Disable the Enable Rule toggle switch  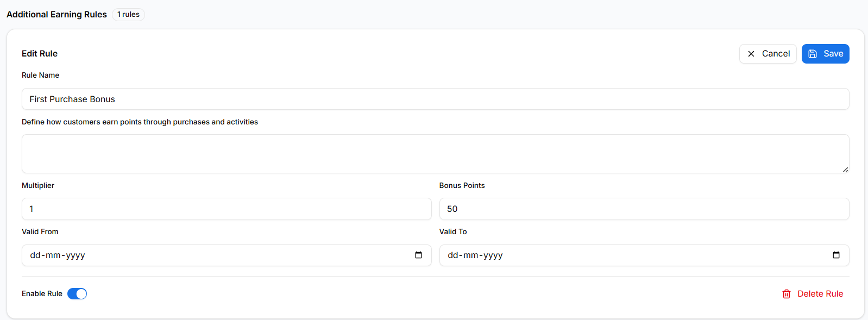pyautogui.click(x=77, y=294)
